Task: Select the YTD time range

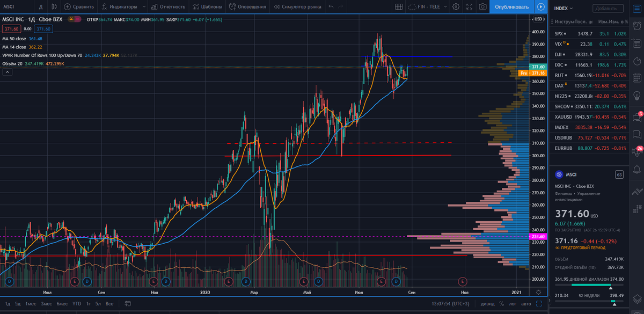Action: pos(77,304)
